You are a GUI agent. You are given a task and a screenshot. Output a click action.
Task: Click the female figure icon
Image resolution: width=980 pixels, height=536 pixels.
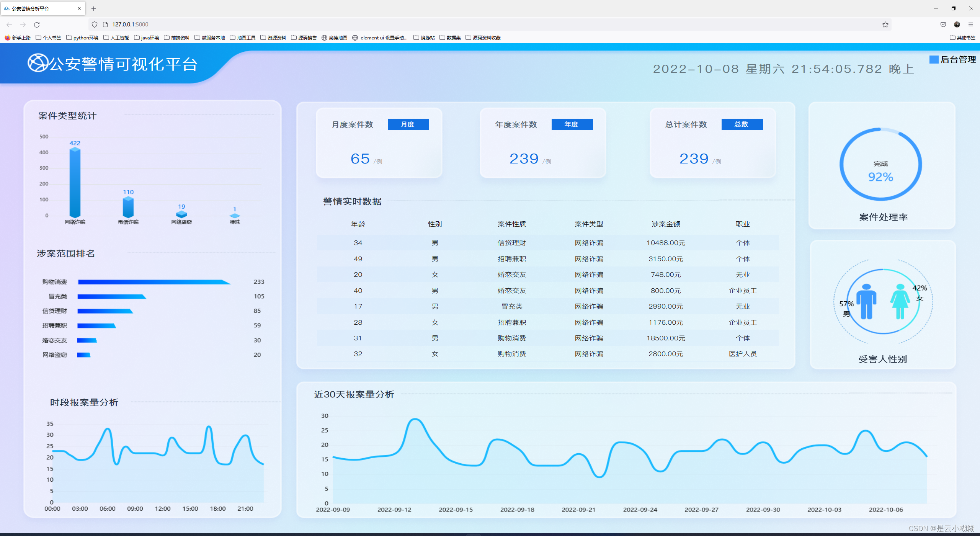pos(900,302)
